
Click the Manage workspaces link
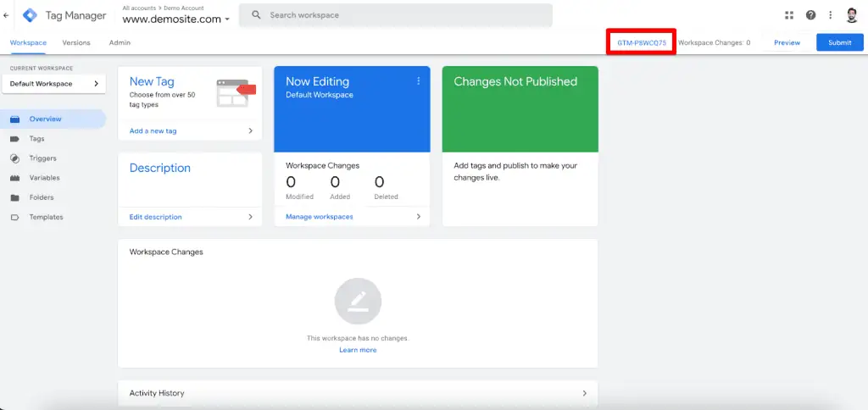[x=320, y=217]
